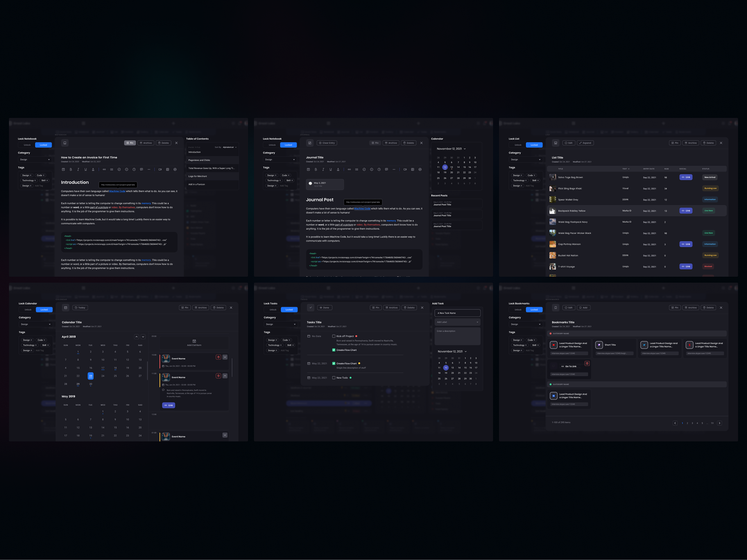The image size is (747, 560).
Task: Click emoji icon in Journal editor toolbar
Action: coord(420,170)
